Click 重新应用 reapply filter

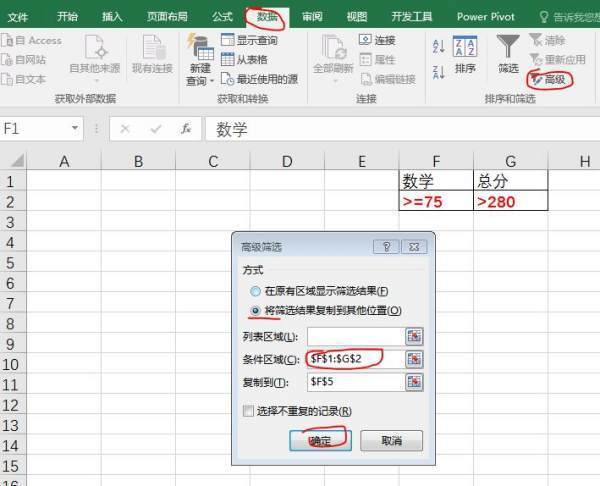558,59
